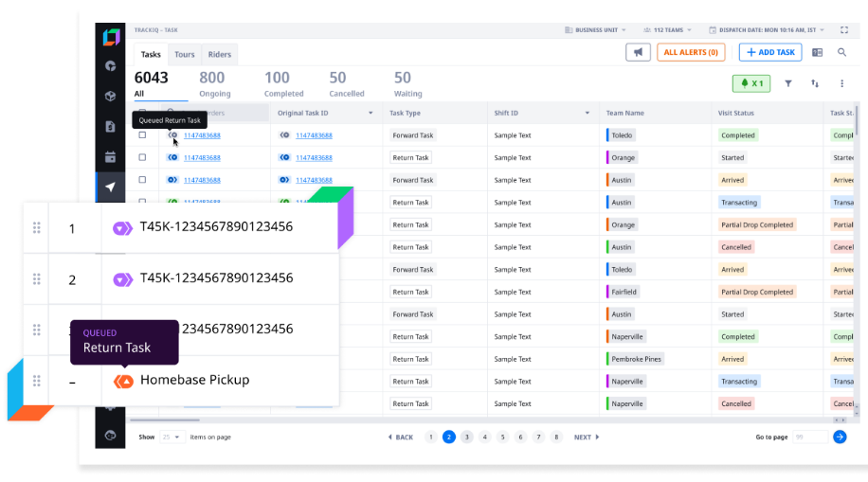Filter by 50 Cancelled tasks

pos(347,84)
